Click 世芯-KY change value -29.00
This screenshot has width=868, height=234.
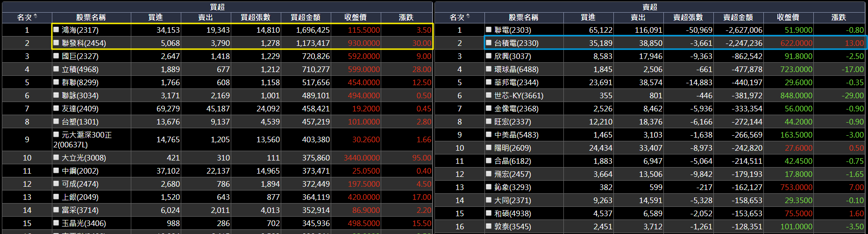click(853, 95)
